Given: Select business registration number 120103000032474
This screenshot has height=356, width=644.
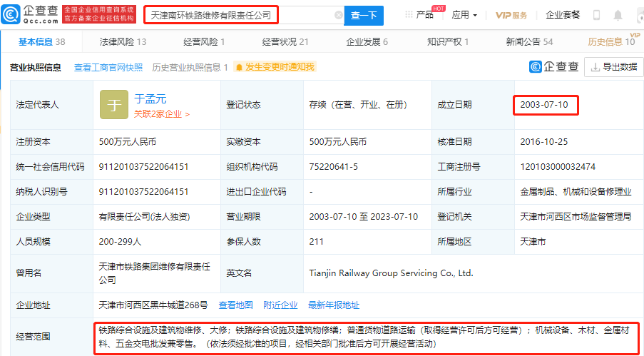Looking at the screenshot, I should click(x=558, y=167).
